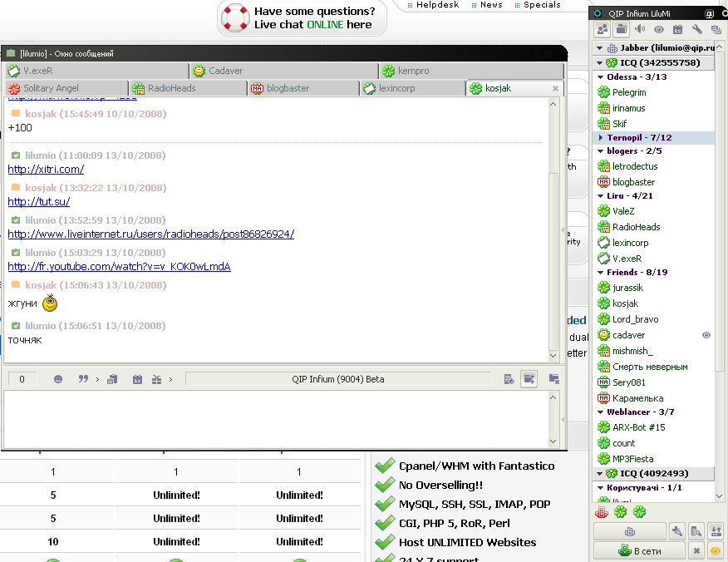This screenshot has width=728, height=562.
Task: Collapse the Користувачі contact group
Action: pyautogui.click(x=600, y=488)
